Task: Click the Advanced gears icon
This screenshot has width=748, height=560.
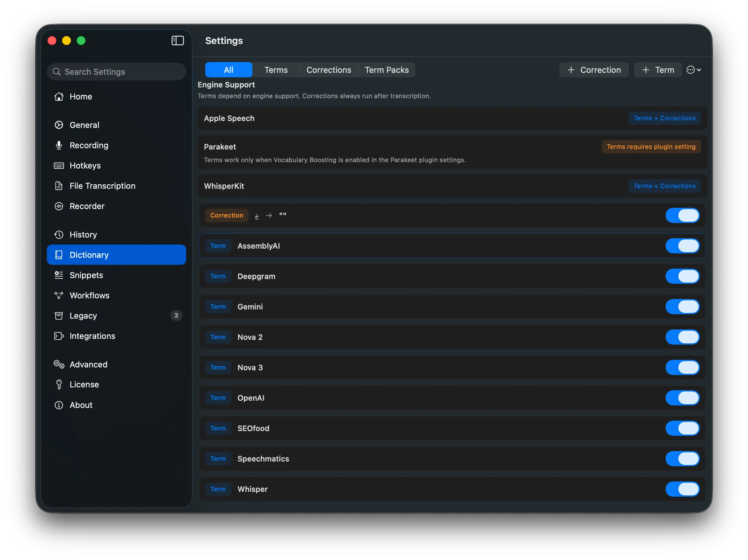Action: click(x=59, y=365)
